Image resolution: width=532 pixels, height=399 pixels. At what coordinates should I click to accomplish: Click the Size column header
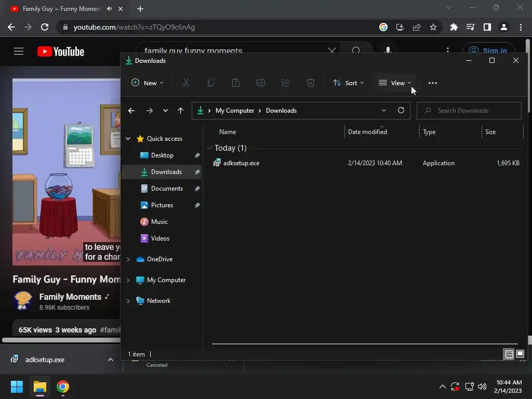(x=490, y=132)
